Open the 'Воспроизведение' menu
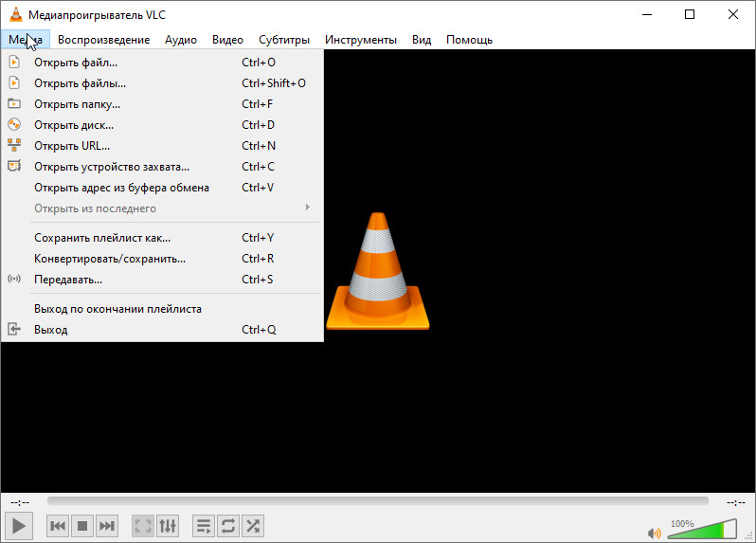756x543 pixels. point(103,40)
